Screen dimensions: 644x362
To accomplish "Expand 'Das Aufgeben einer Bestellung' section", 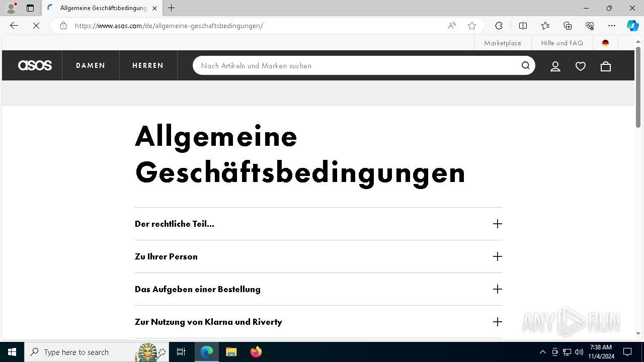I will click(318, 289).
